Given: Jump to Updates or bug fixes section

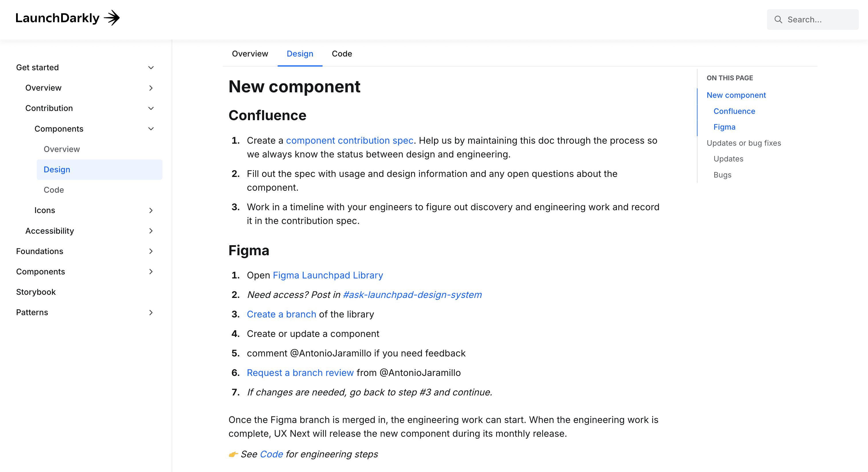Looking at the screenshot, I should 744,143.
